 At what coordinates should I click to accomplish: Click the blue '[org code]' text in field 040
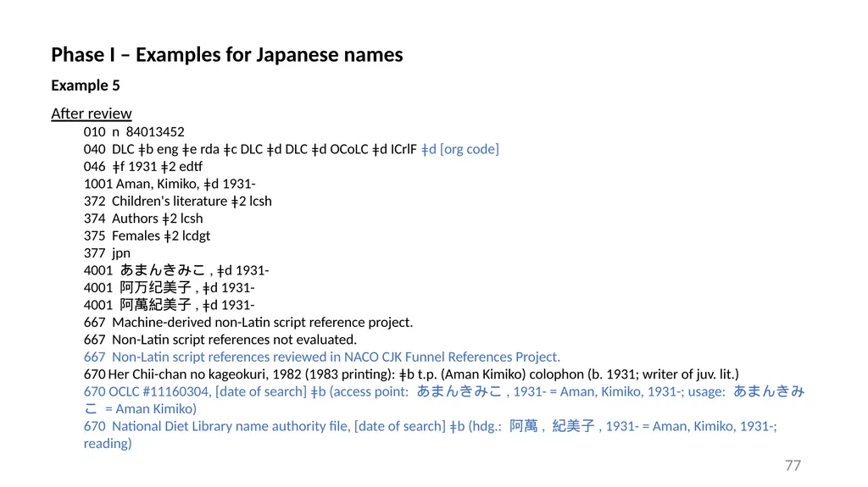470,149
